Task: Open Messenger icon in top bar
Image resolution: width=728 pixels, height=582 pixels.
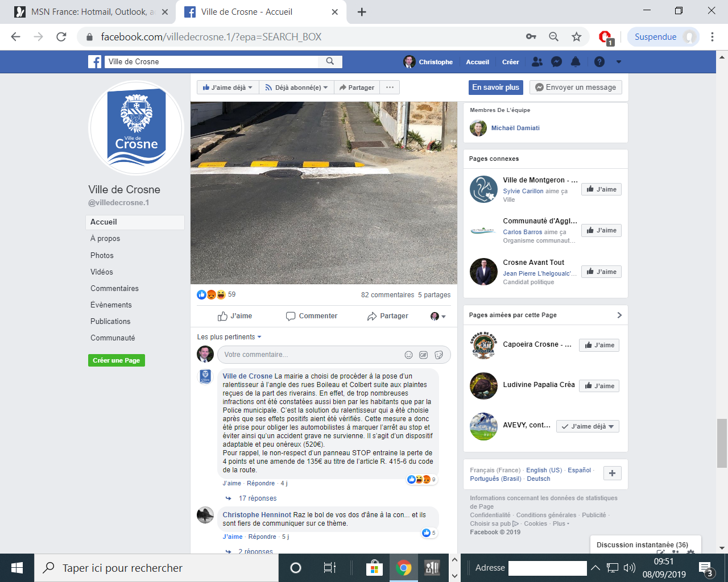Action: (x=557, y=62)
